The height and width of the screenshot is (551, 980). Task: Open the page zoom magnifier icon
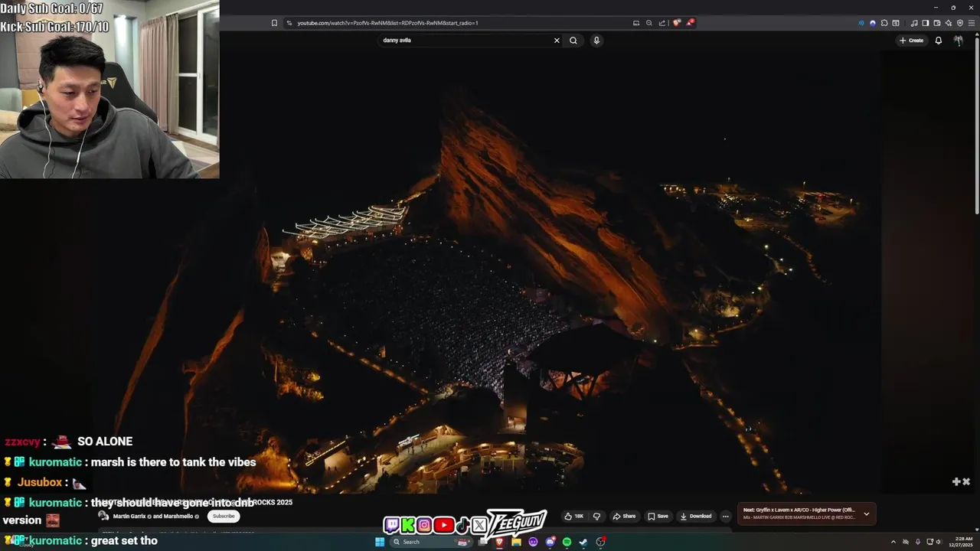(649, 23)
